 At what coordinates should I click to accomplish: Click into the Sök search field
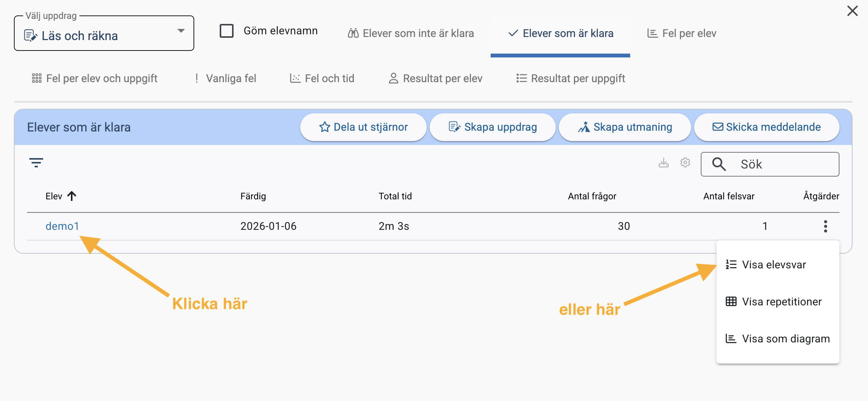click(x=782, y=165)
